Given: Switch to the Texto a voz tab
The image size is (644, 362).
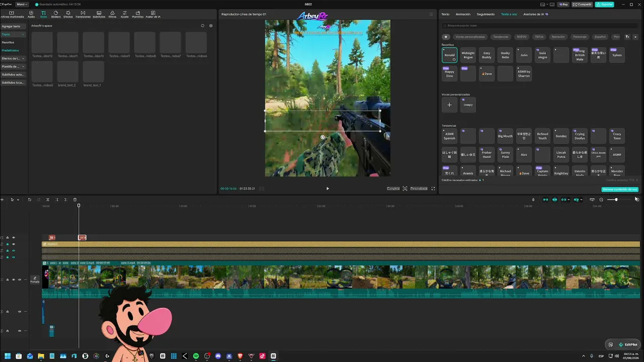Looking at the screenshot, I should [x=509, y=14].
